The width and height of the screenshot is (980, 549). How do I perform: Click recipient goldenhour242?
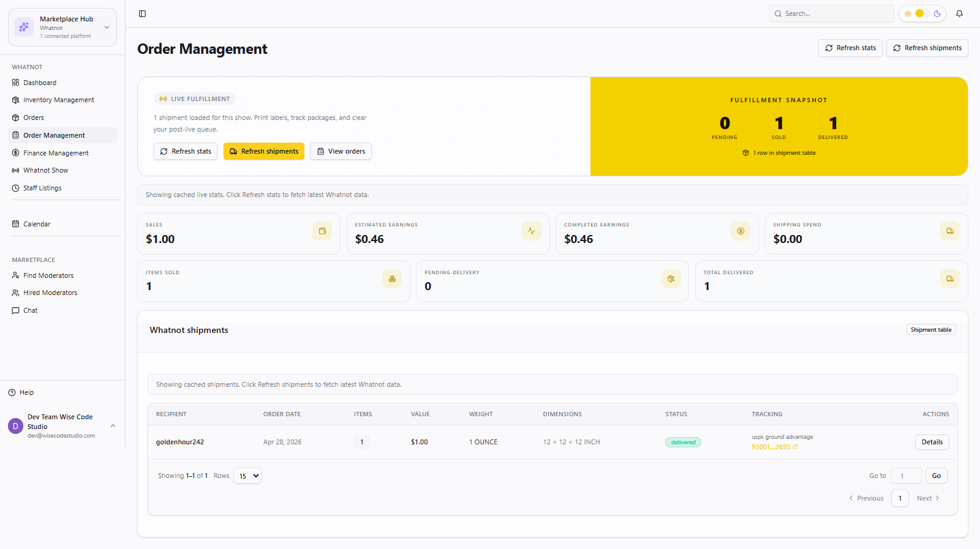pyautogui.click(x=180, y=442)
